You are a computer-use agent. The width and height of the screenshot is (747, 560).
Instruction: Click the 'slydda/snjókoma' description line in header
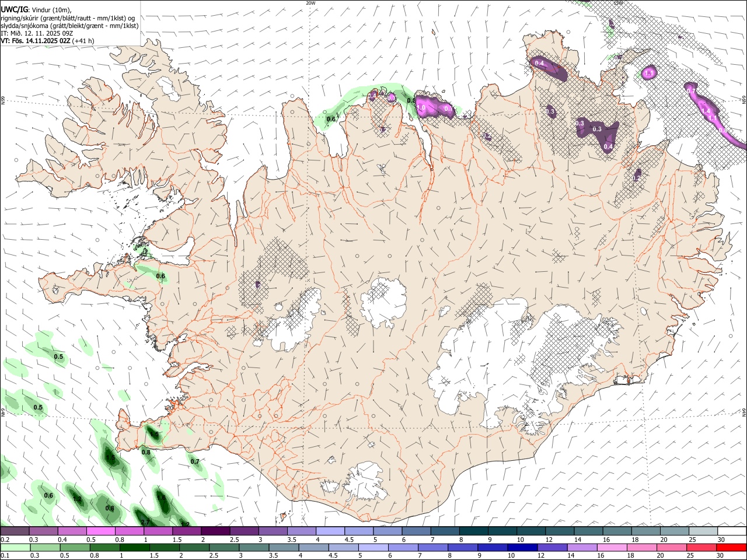click(x=70, y=26)
